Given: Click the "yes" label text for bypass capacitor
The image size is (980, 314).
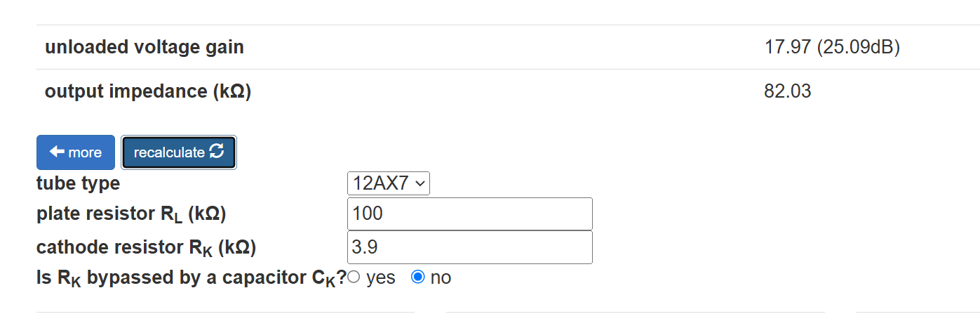Looking at the screenshot, I should point(381,277).
